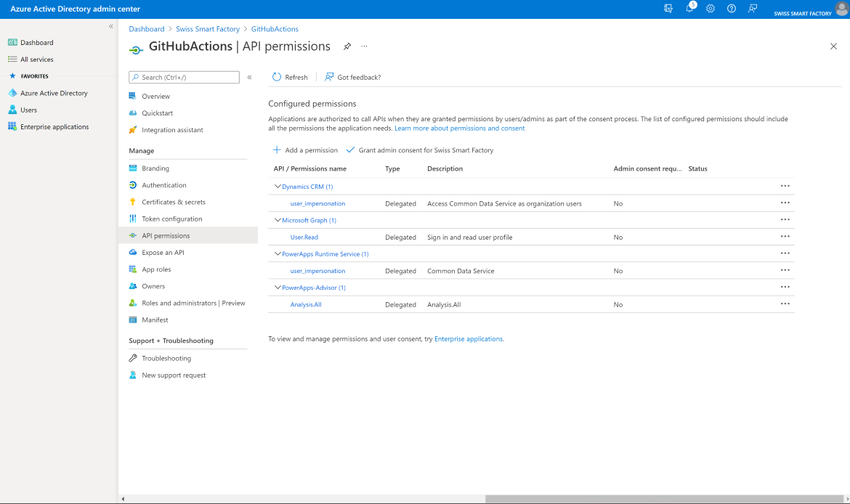Open New support request
The image size is (850, 504).
(x=174, y=375)
